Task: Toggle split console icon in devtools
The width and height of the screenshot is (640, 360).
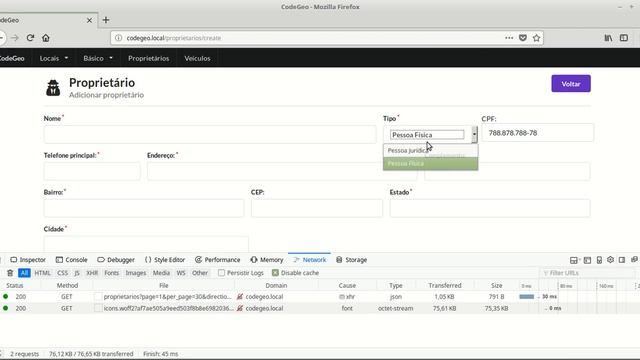Action: (x=587, y=260)
